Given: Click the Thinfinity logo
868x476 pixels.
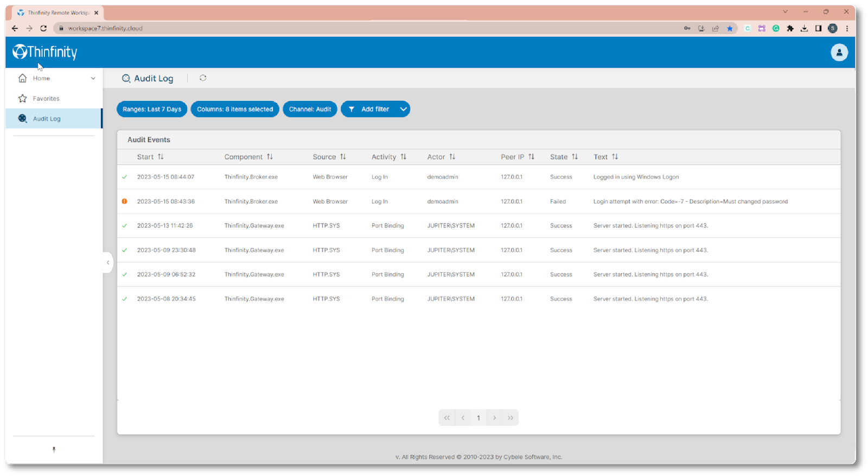Looking at the screenshot, I should [45, 52].
